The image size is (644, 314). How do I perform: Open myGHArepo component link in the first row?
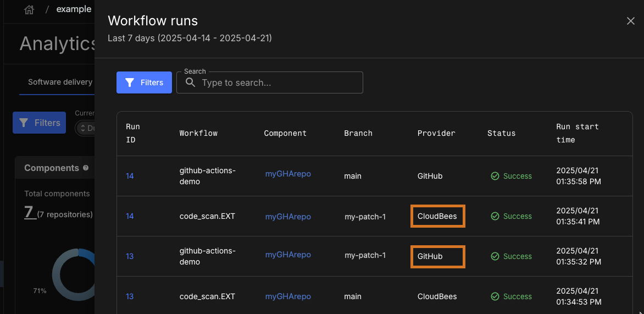point(288,174)
